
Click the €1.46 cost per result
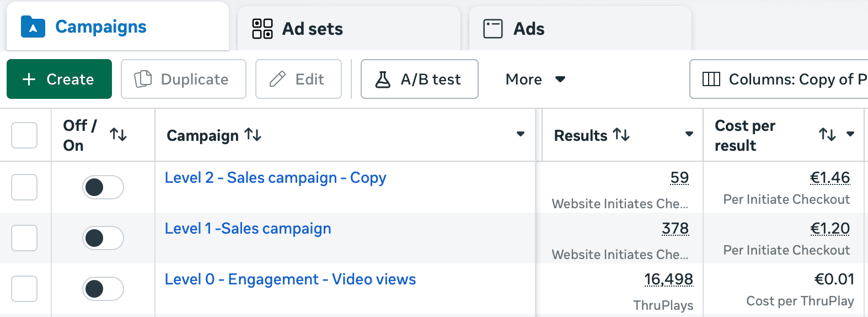(x=830, y=178)
